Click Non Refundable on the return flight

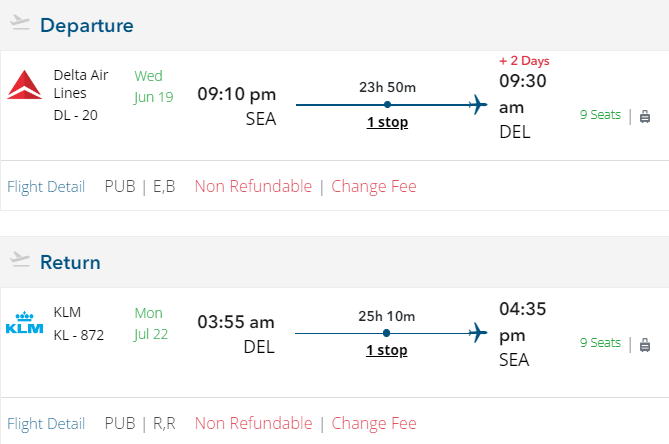(253, 423)
